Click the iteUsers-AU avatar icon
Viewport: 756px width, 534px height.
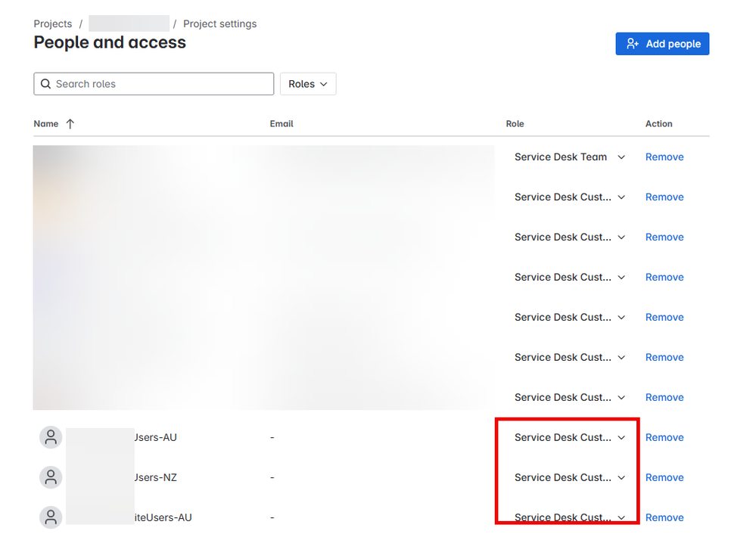51,517
